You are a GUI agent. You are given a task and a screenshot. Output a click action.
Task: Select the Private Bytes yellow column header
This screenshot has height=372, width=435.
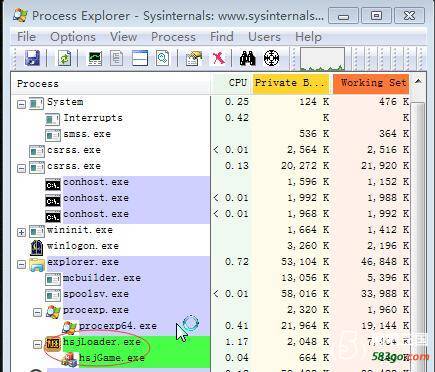click(x=291, y=83)
